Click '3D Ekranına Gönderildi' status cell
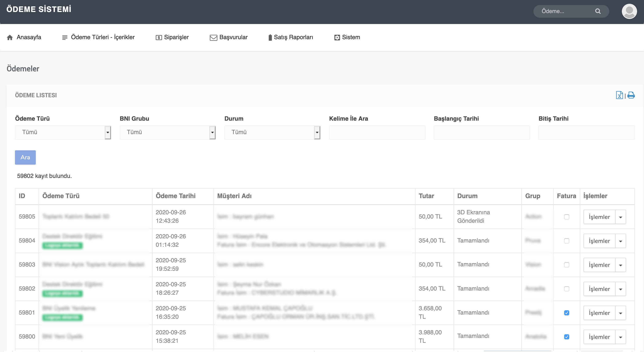644x352 pixels. [488, 216]
